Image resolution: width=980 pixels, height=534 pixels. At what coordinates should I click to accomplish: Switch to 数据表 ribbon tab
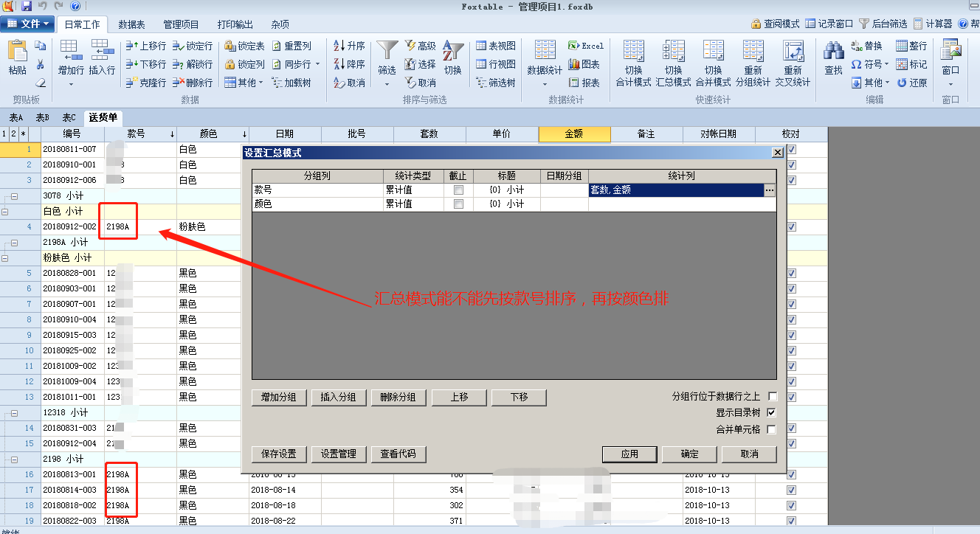[x=132, y=24]
